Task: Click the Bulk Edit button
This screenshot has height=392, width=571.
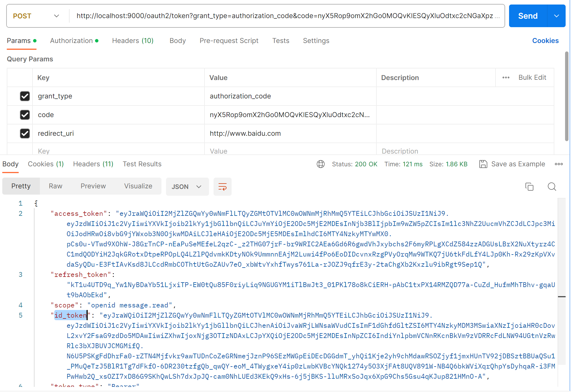Action: pyautogui.click(x=532, y=77)
